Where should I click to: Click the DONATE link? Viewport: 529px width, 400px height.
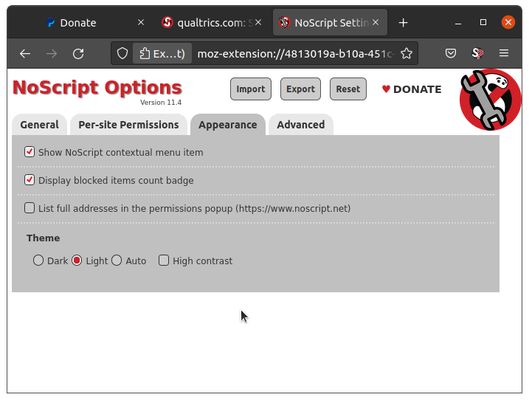tap(412, 89)
